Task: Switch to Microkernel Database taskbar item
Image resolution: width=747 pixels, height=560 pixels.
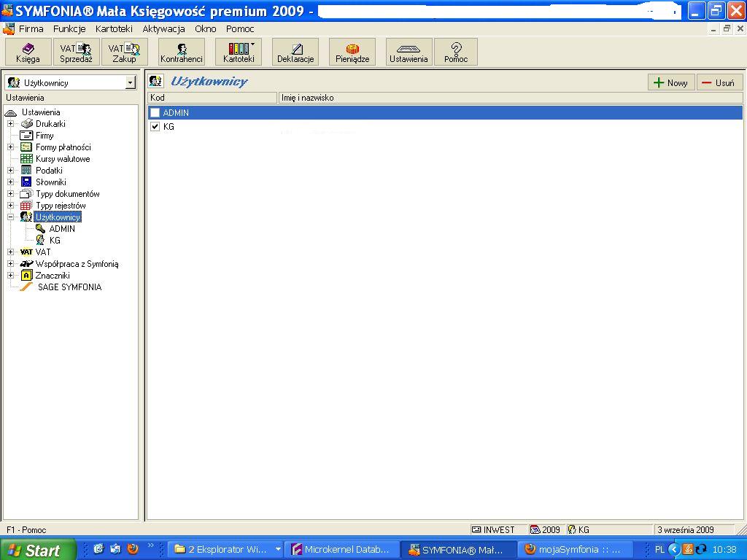Action: coord(341,550)
